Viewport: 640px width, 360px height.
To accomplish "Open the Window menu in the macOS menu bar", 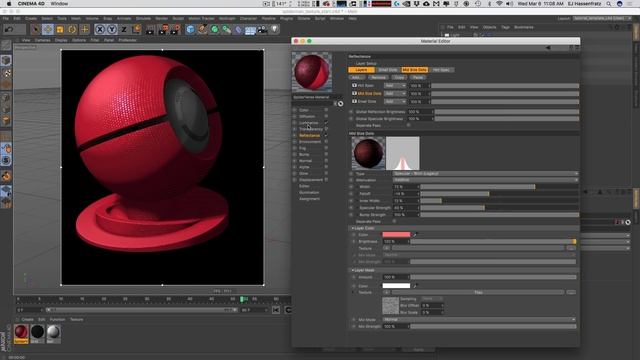I will pyautogui.click(x=60, y=4).
